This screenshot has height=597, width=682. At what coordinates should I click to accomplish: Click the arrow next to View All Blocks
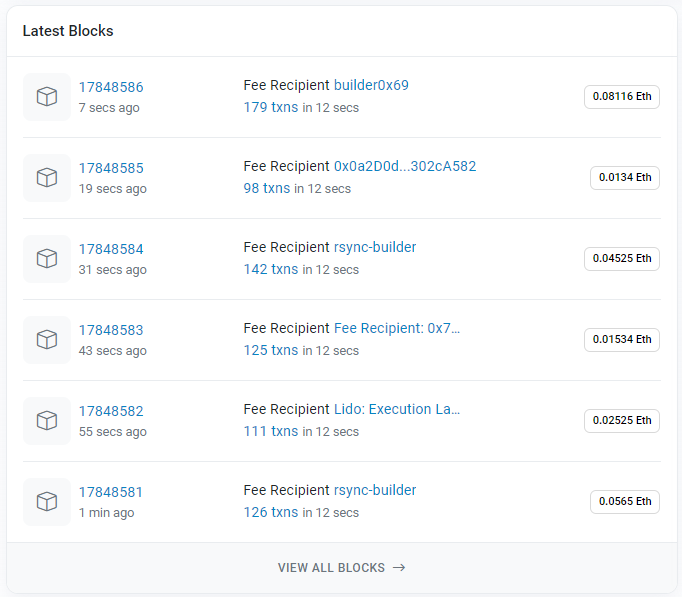click(399, 568)
